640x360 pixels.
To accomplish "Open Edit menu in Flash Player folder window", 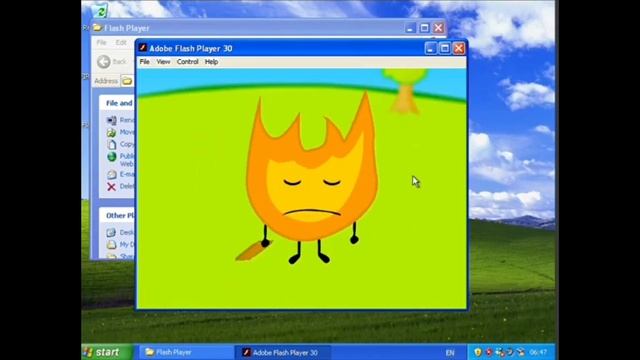I will click(121, 42).
